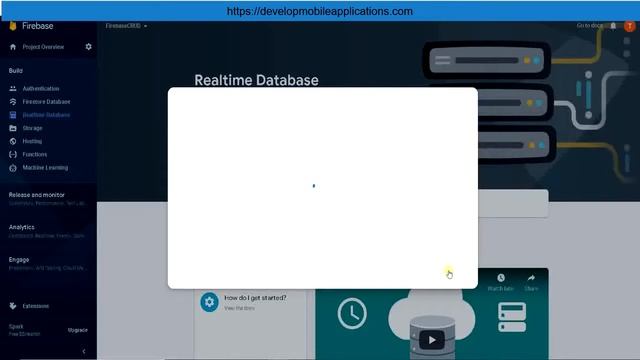This screenshot has height=360, width=640.
Task: Select Firestore Database in the sidebar
Action: point(46,102)
